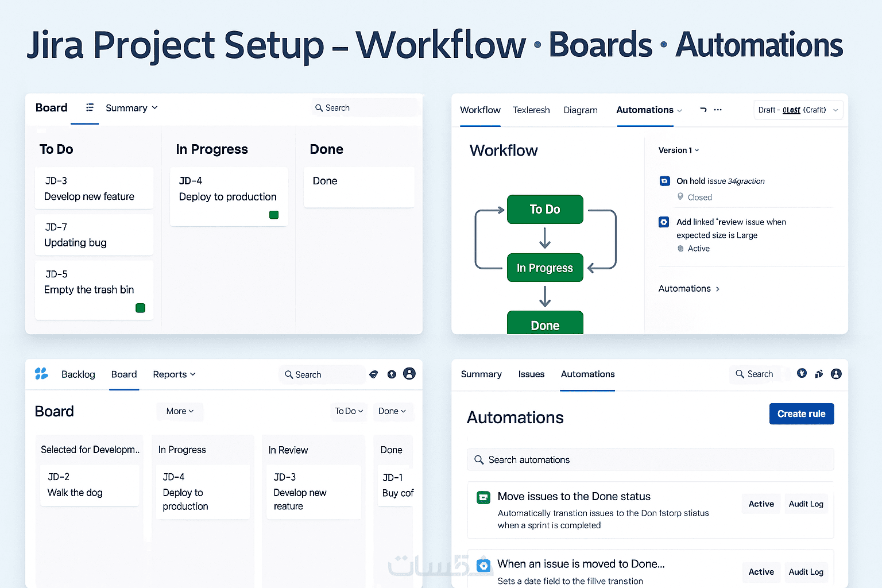Open the three-dots more menu in Workflow panel
Viewport: 882px width, 588px height.
point(718,109)
